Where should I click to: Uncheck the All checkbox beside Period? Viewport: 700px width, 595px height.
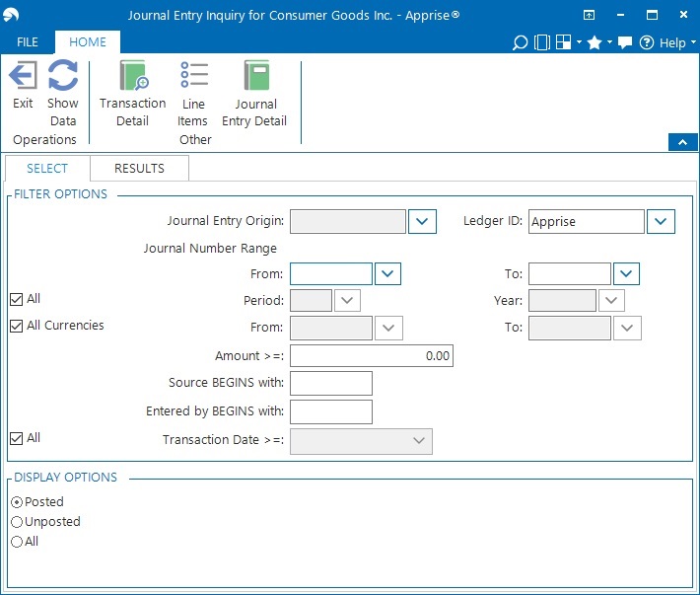(16, 299)
